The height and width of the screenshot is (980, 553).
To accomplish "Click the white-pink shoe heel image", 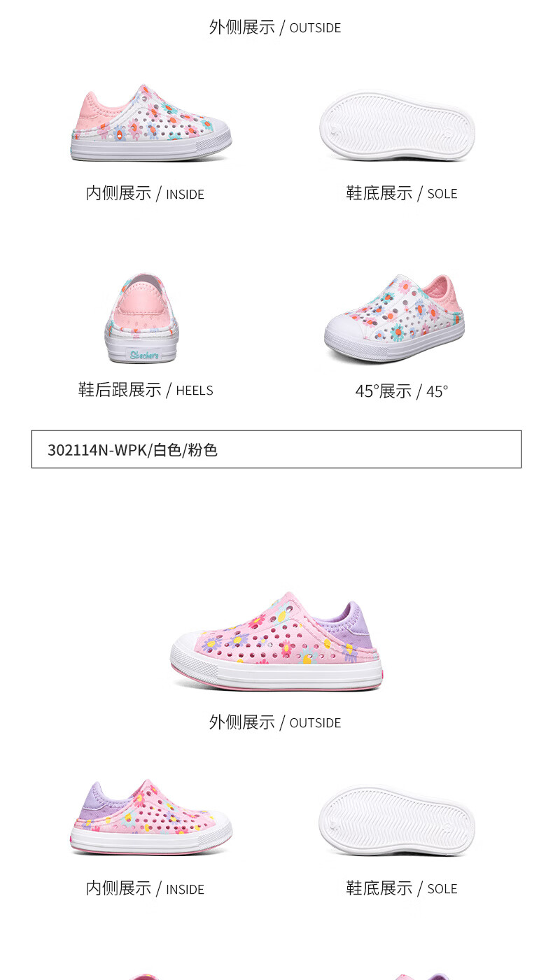I will point(142,318).
